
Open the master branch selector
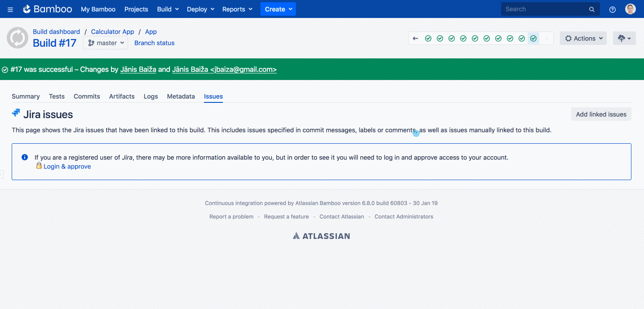[106, 43]
